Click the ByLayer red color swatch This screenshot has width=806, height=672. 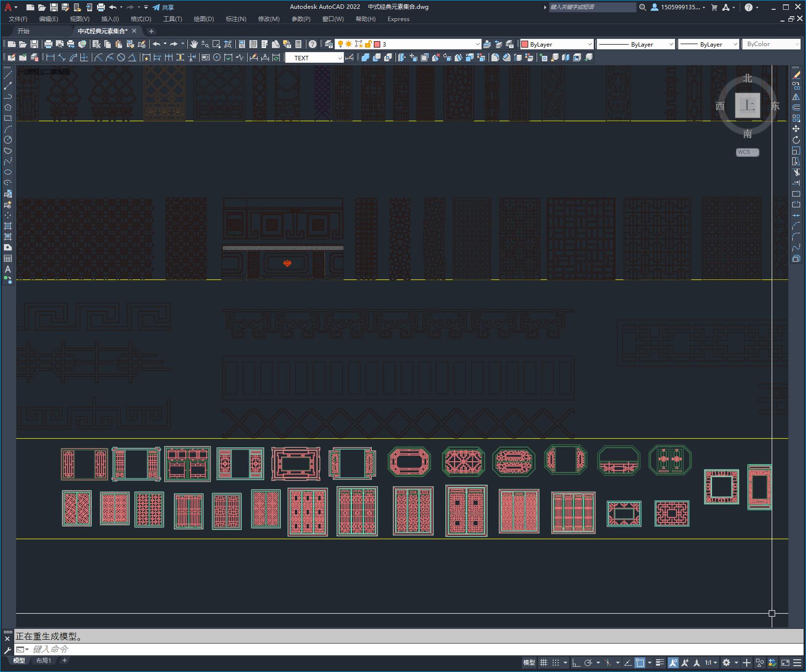(x=525, y=44)
